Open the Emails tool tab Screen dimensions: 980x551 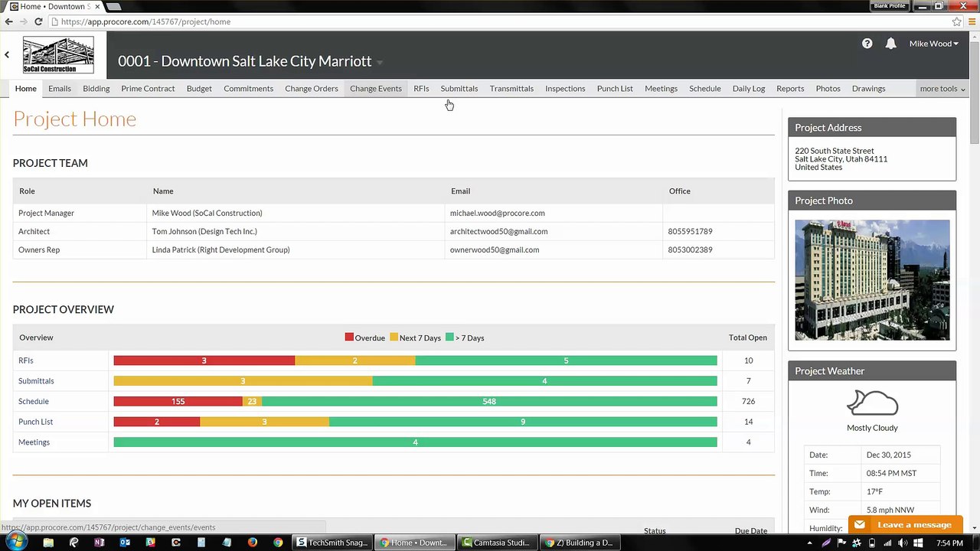[x=59, y=89]
